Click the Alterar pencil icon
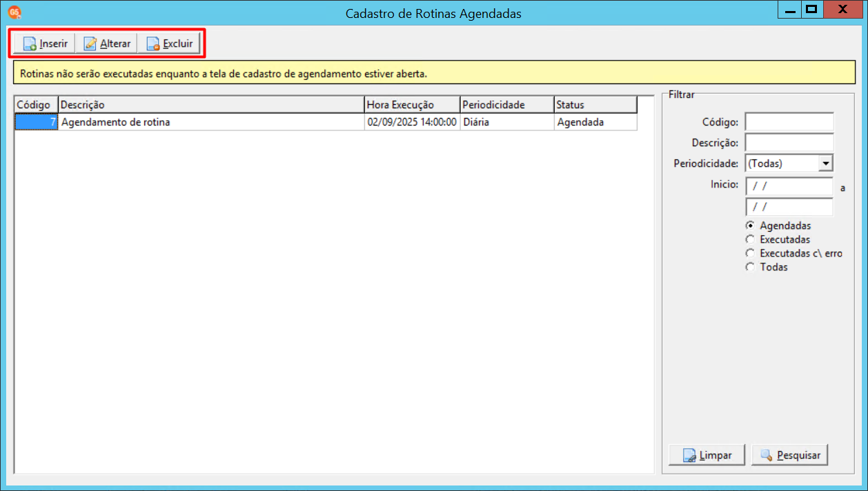The width and height of the screenshot is (868, 491). point(90,44)
